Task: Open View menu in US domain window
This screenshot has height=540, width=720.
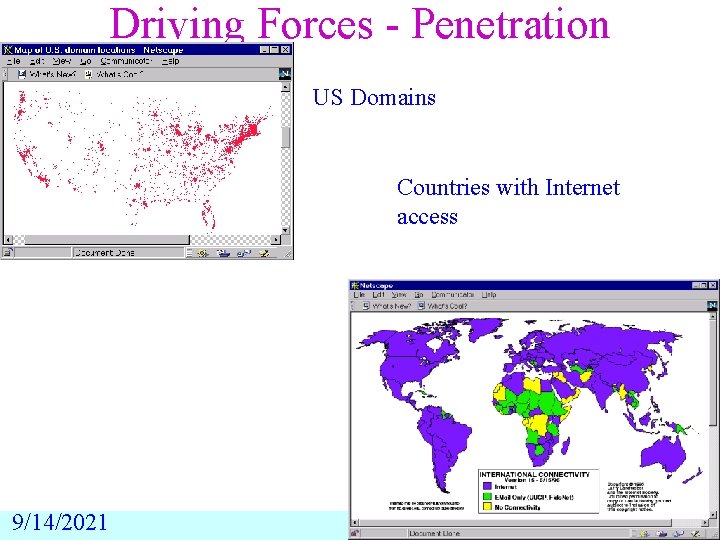Action: [x=62, y=61]
